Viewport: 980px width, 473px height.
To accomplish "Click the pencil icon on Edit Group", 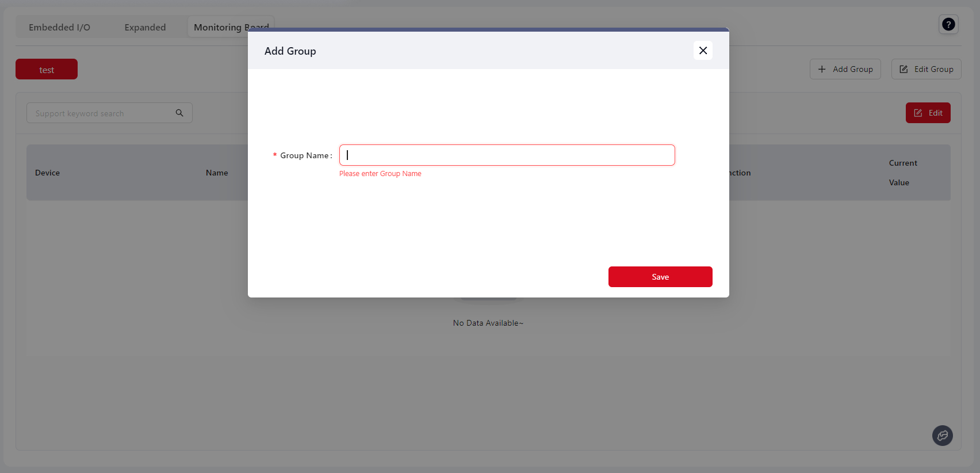I will (x=904, y=69).
